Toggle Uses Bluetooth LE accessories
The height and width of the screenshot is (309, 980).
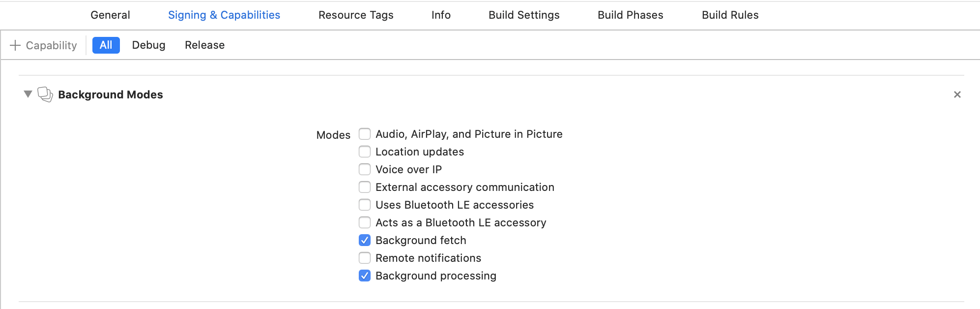click(365, 205)
